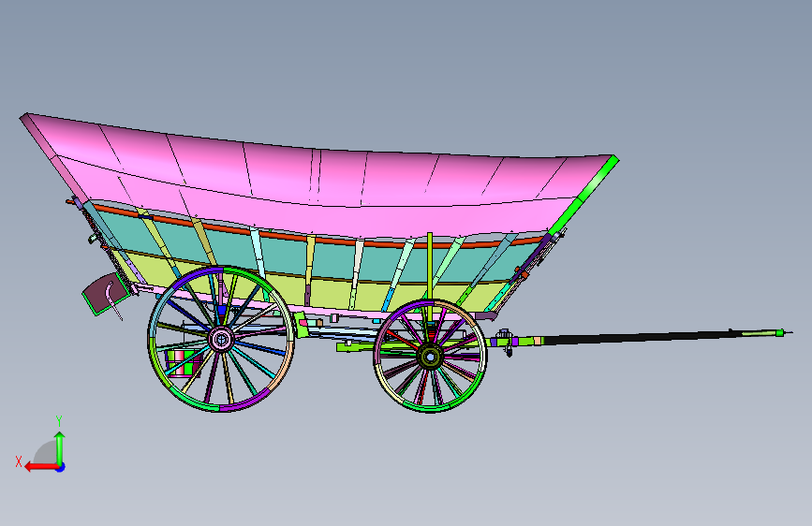The image size is (812, 526).
Task: Click the "Y" axis label
Action: (x=59, y=421)
